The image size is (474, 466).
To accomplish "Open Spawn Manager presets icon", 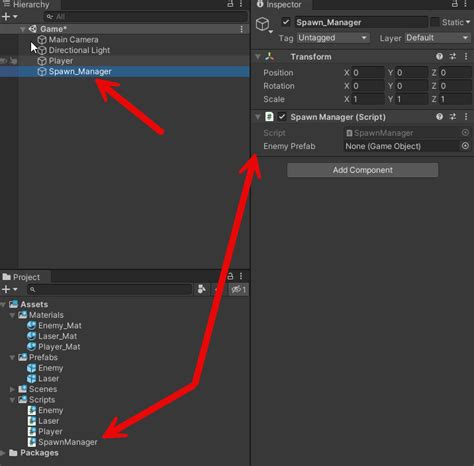I will coord(453,117).
